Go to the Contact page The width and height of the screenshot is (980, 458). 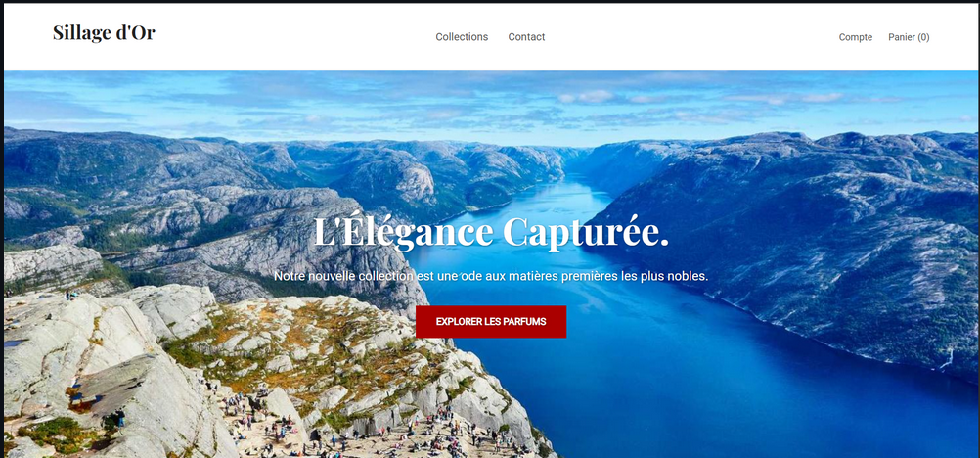coord(526,37)
